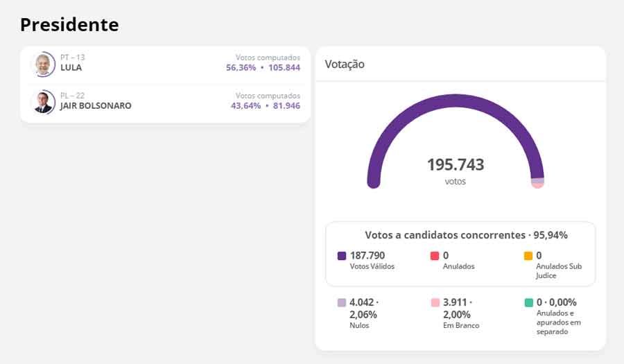The height and width of the screenshot is (364, 624).
Task: Click Bolsonaro's 43,64% vote percentage
Action: [x=245, y=106]
